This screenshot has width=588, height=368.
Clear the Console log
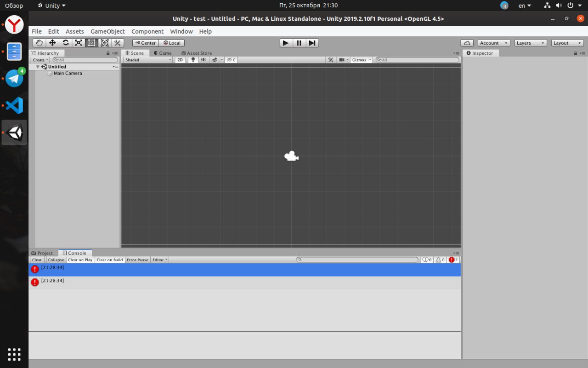click(37, 260)
